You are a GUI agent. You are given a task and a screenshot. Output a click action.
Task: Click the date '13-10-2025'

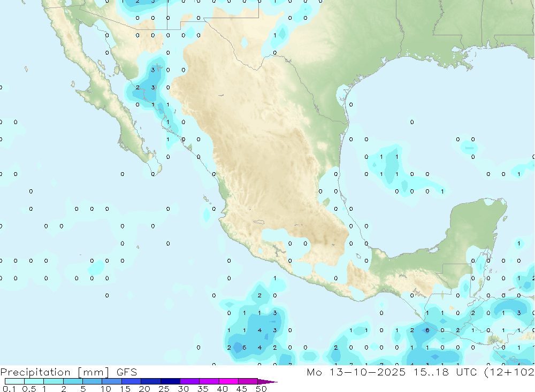coord(368,372)
